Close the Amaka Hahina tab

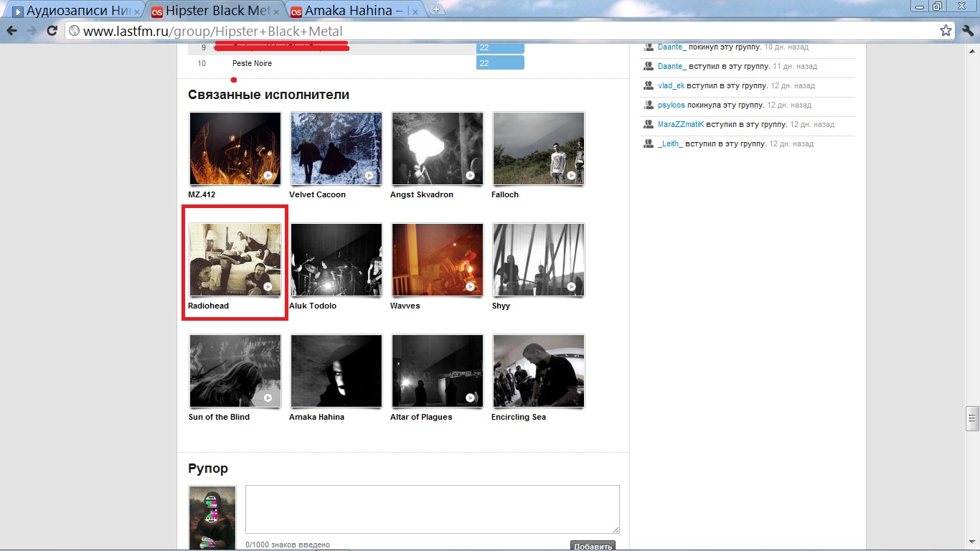click(x=415, y=11)
